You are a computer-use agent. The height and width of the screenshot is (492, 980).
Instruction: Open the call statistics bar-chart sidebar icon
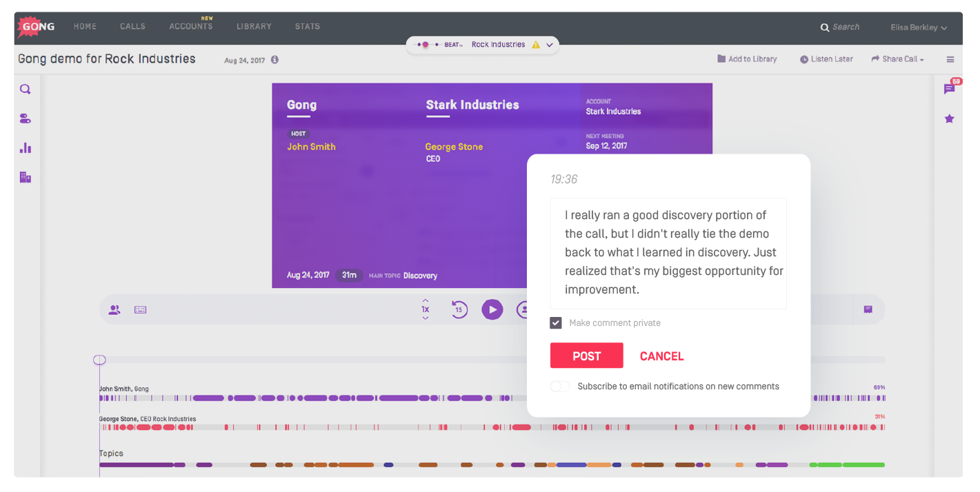(x=25, y=147)
